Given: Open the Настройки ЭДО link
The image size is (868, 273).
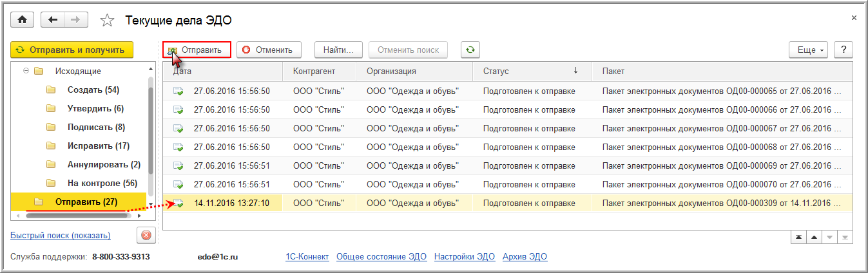Looking at the screenshot, I should point(465,257).
